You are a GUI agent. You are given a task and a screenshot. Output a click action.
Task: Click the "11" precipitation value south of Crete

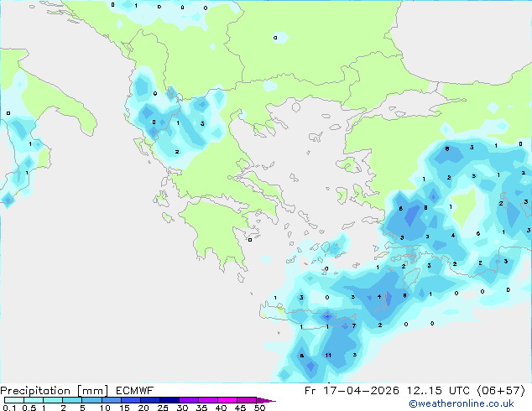point(328,356)
